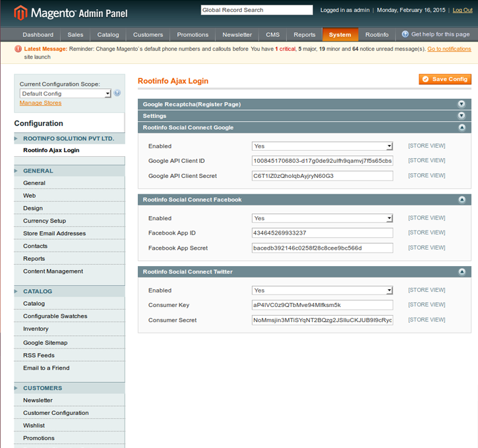Screen dimensions: 478x448
Task: Toggle the GENERAL sidebar group
Action: [69, 171]
